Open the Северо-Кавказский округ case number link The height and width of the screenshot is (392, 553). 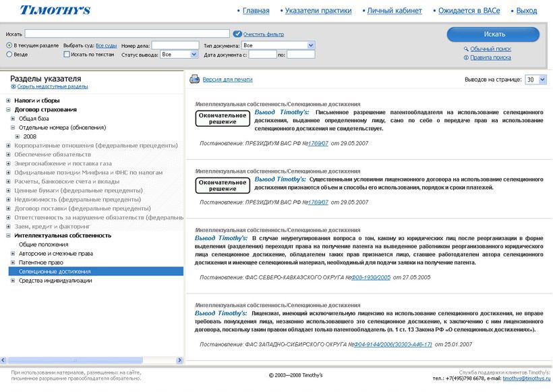click(370, 277)
